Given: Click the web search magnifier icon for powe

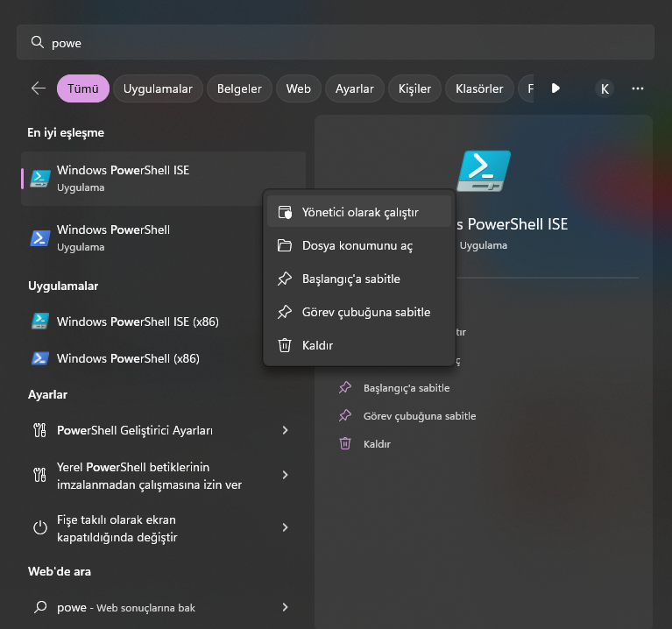Looking at the screenshot, I should point(40,607).
